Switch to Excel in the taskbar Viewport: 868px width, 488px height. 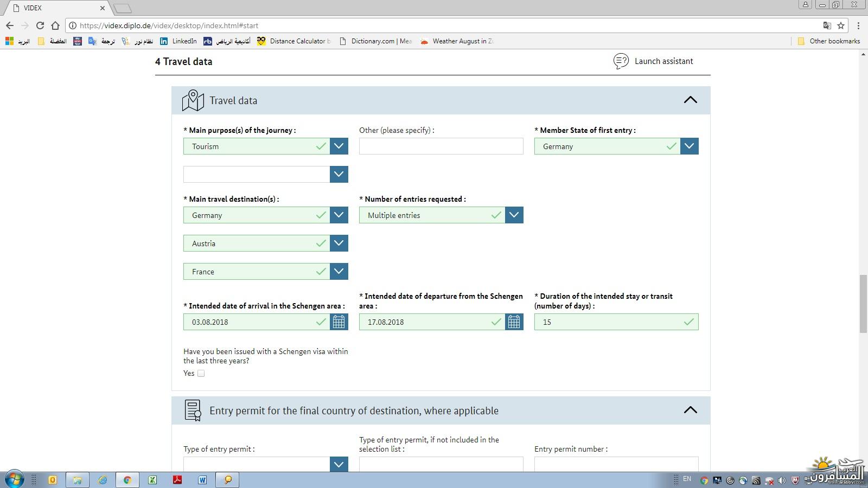coord(152,480)
